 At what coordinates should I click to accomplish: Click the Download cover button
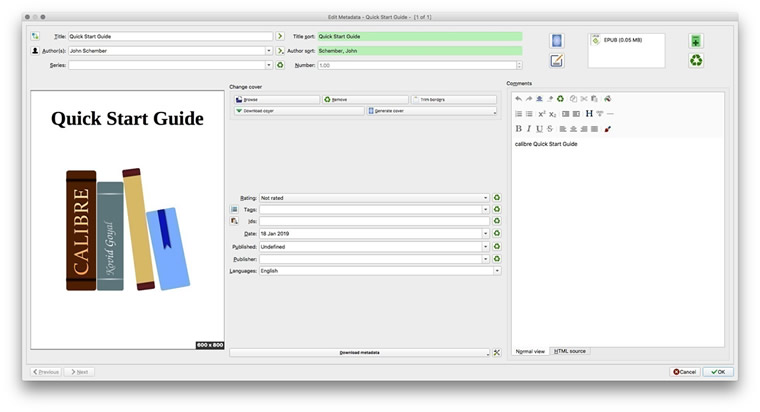click(x=299, y=111)
